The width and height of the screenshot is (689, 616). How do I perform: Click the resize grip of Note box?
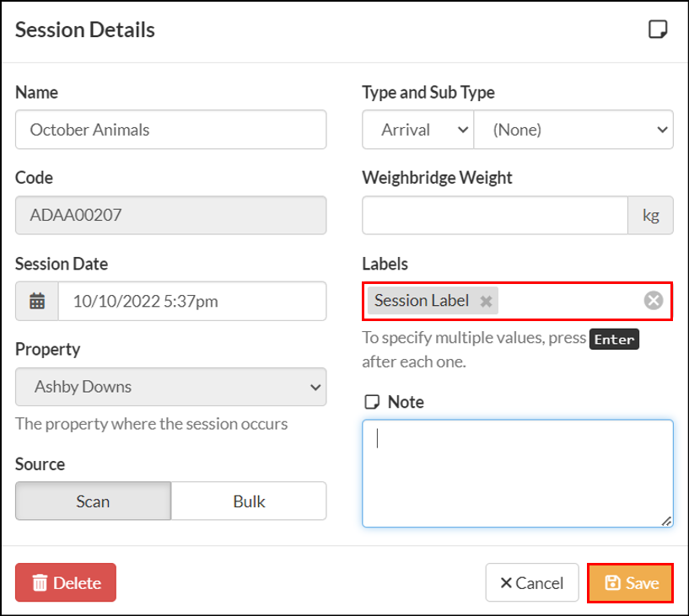[666, 521]
